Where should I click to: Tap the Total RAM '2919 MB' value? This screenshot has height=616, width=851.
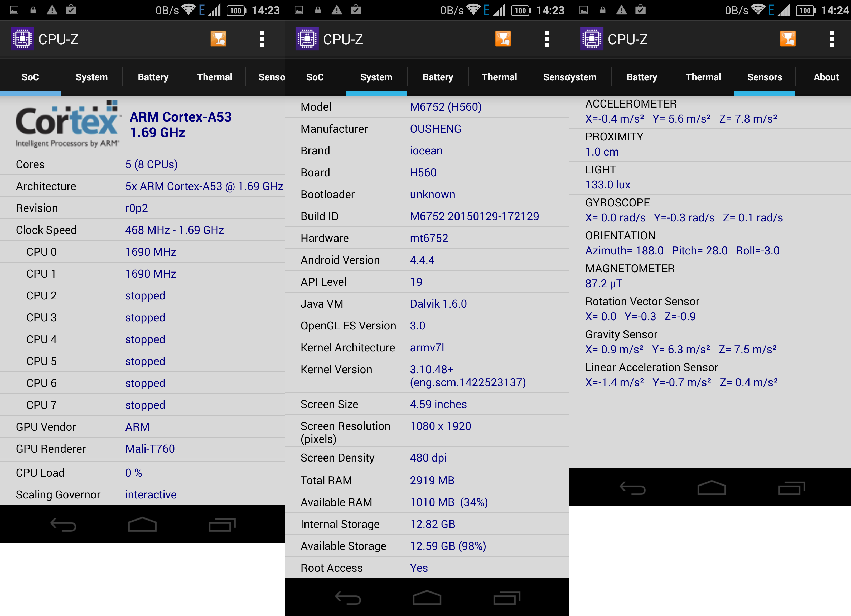[432, 480]
